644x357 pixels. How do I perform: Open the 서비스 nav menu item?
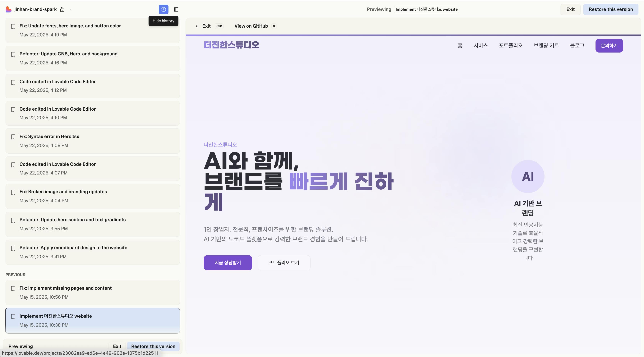pyautogui.click(x=480, y=45)
